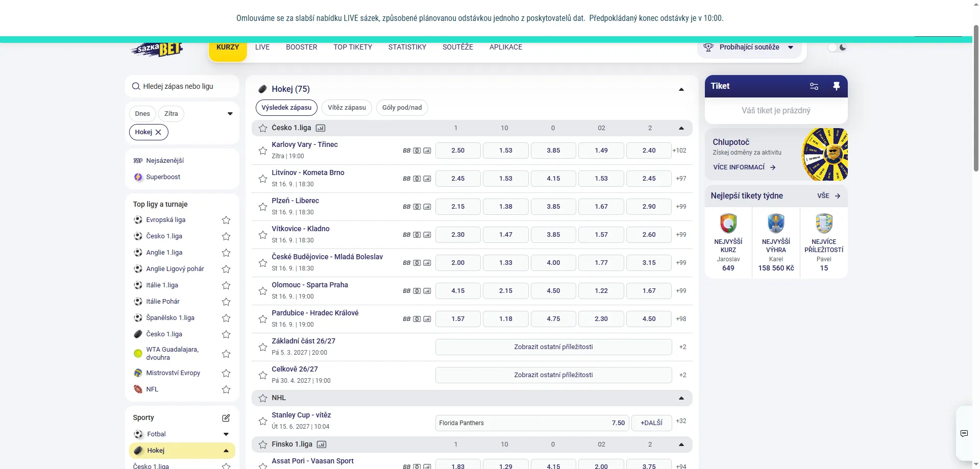Open the STATISTIKY tab

click(407, 47)
